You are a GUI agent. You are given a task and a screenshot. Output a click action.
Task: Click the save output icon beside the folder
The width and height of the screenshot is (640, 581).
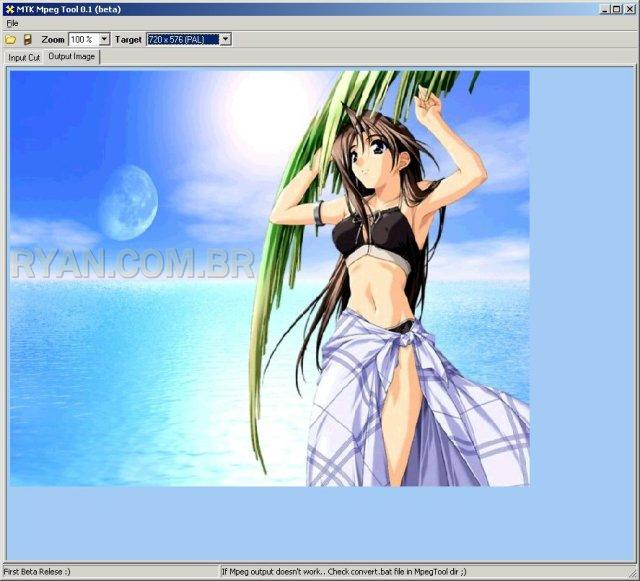coord(28,39)
